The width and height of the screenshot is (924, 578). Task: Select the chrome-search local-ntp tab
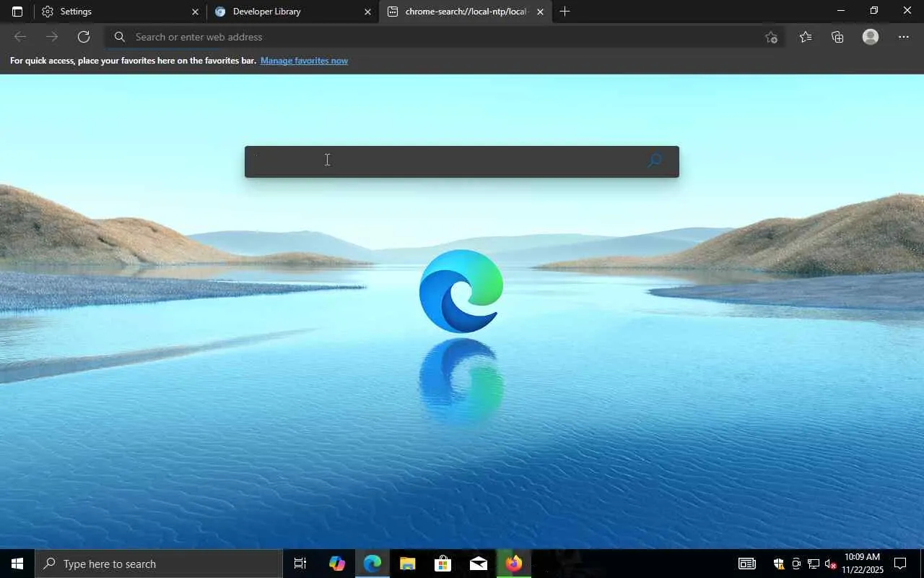[465, 12]
